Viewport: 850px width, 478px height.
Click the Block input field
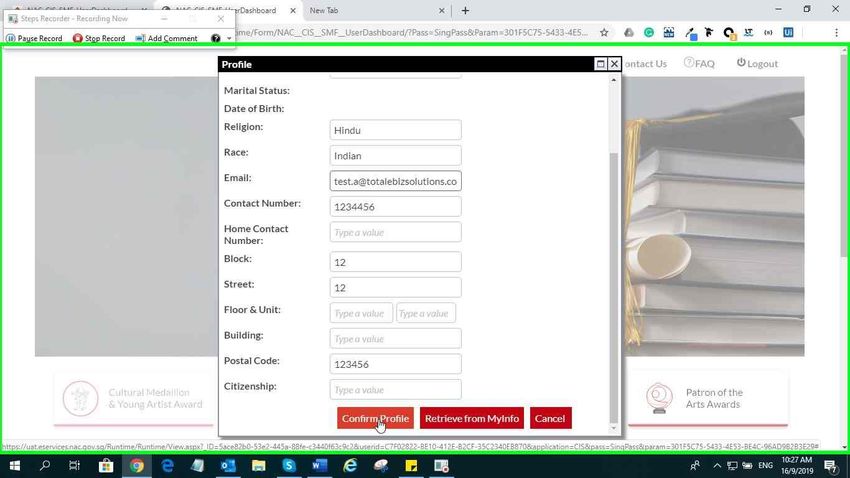point(395,262)
